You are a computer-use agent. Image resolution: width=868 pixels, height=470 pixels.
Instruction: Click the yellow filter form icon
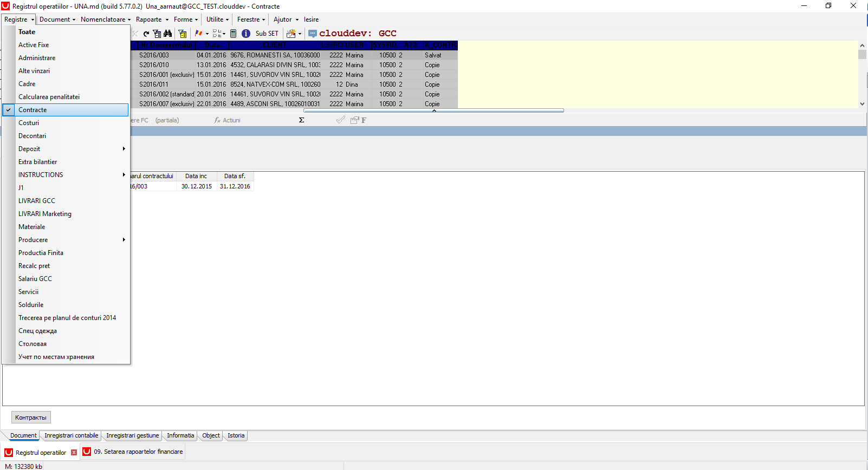coord(183,34)
